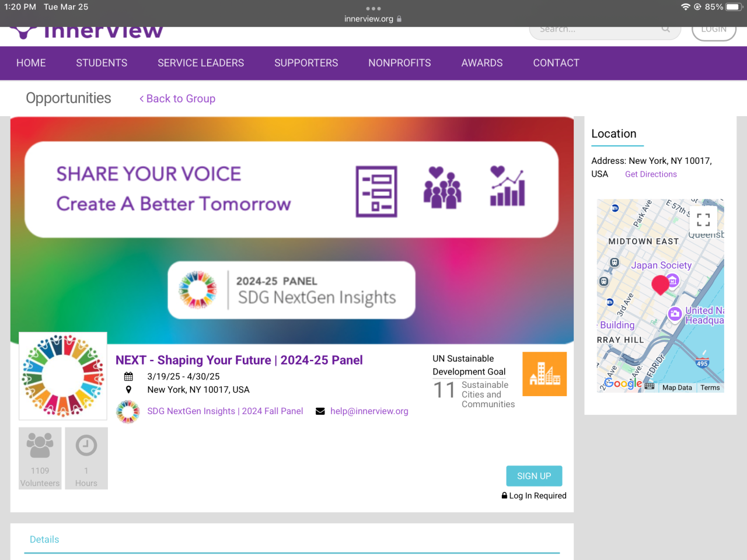747x560 pixels.
Task: Open the AWARDS menu item
Action: pos(482,63)
